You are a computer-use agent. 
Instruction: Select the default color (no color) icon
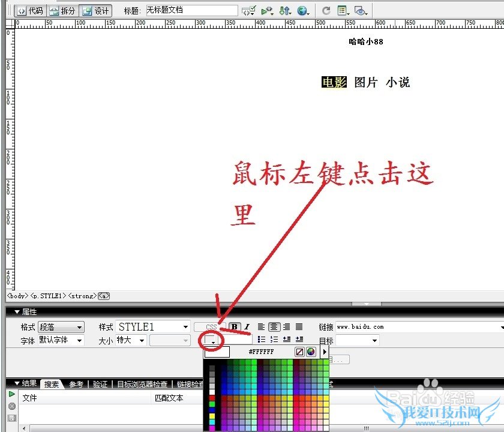pyautogui.click(x=299, y=352)
